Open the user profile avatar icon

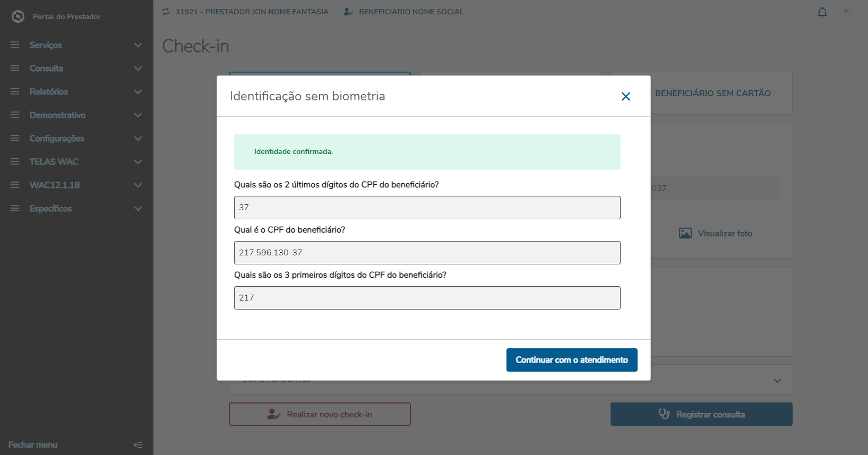[846, 12]
